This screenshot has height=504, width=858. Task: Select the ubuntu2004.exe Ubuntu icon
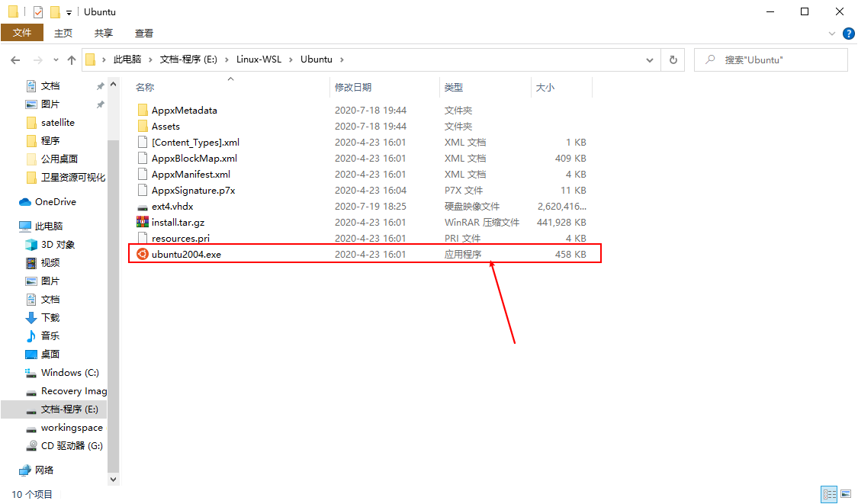[x=143, y=254]
